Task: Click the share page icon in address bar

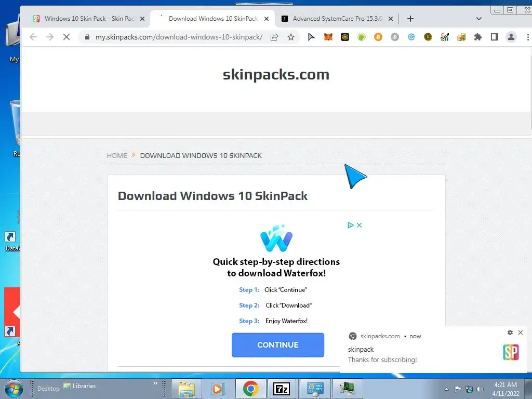Action: (274, 37)
